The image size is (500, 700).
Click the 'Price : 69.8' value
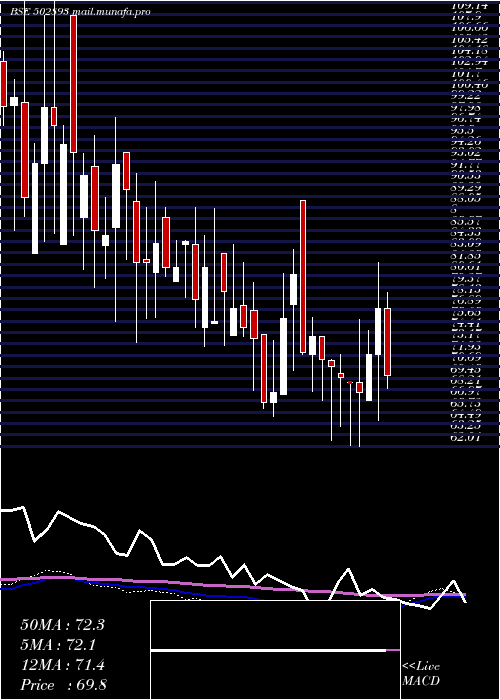(x=63, y=685)
